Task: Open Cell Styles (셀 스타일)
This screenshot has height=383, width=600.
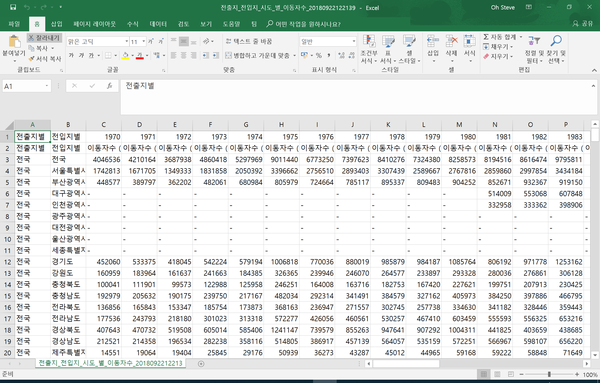Action: tap(409, 49)
